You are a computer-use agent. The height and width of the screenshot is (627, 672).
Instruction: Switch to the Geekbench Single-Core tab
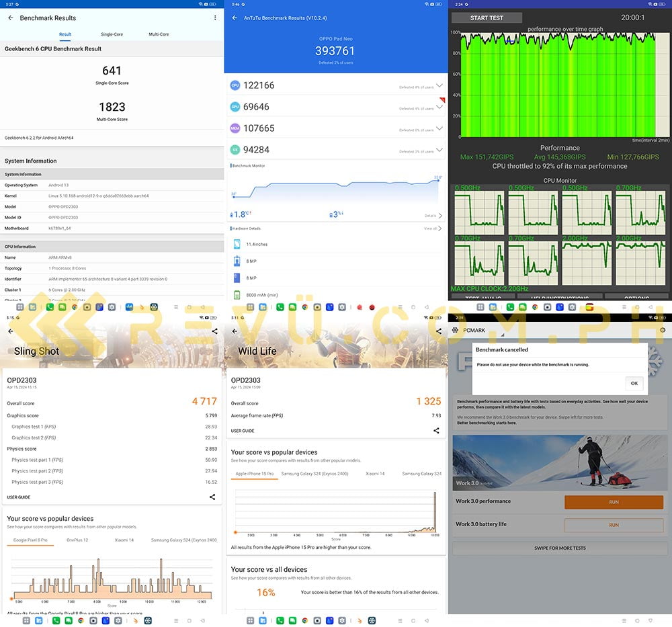(112, 34)
